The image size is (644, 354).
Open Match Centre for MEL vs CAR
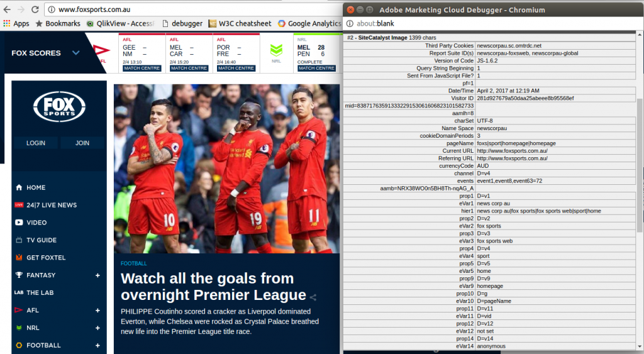pyautogui.click(x=189, y=68)
